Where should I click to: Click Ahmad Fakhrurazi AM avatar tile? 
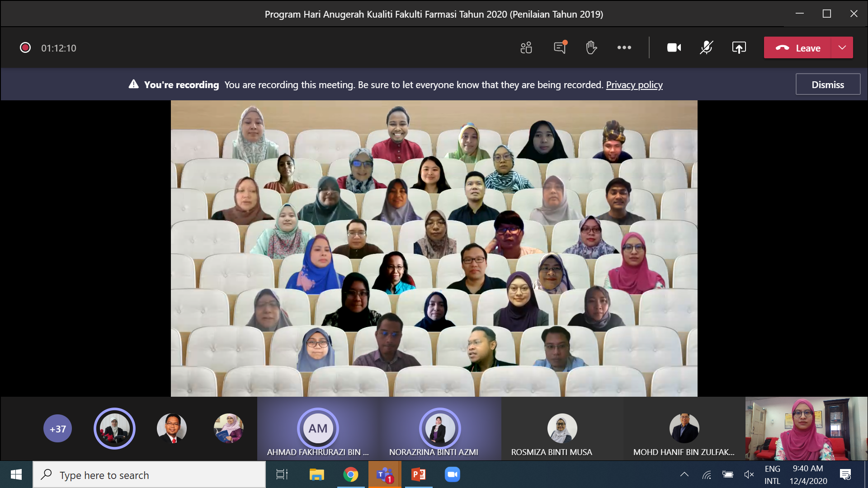(x=318, y=428)
